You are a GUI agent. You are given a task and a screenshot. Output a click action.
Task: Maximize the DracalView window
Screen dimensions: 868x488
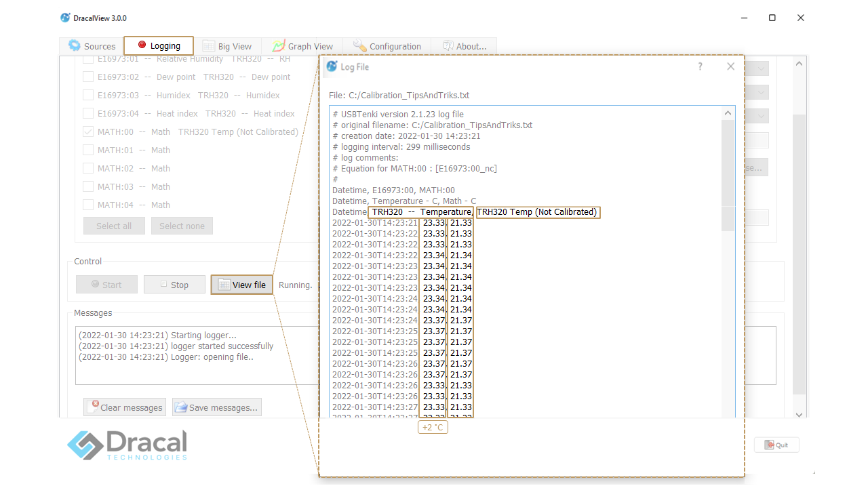click(772, 18)
